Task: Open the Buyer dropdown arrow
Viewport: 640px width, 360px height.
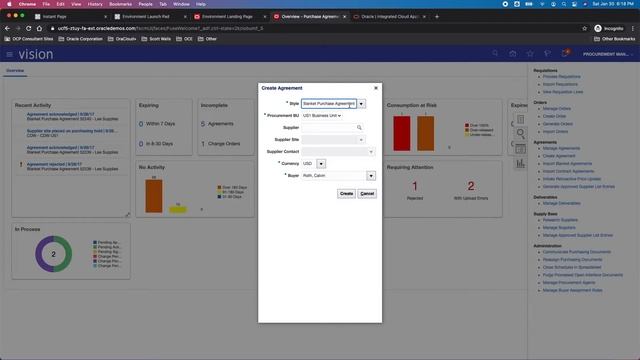Action: [x=371, y=176]
